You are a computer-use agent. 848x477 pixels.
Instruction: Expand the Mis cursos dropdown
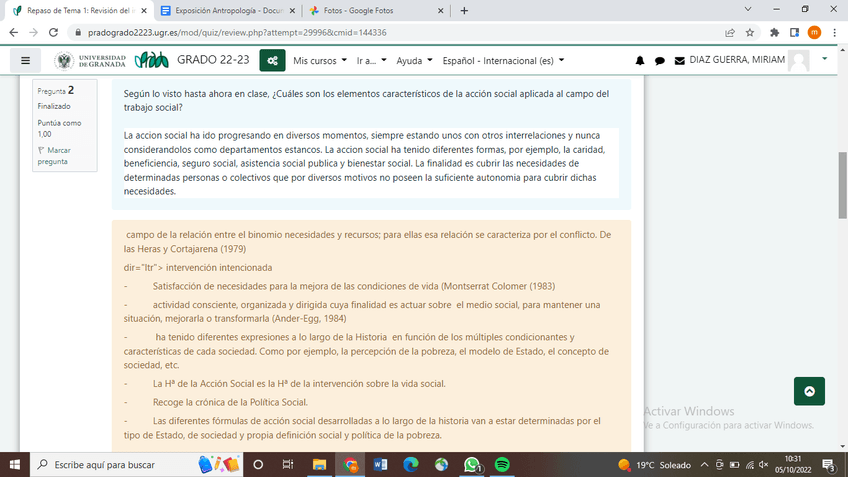[320, 61]
